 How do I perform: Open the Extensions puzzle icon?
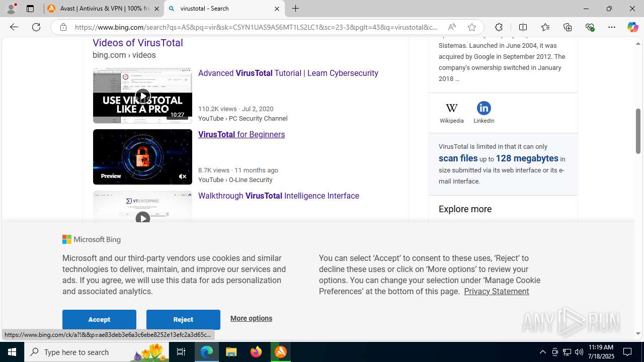499,27
